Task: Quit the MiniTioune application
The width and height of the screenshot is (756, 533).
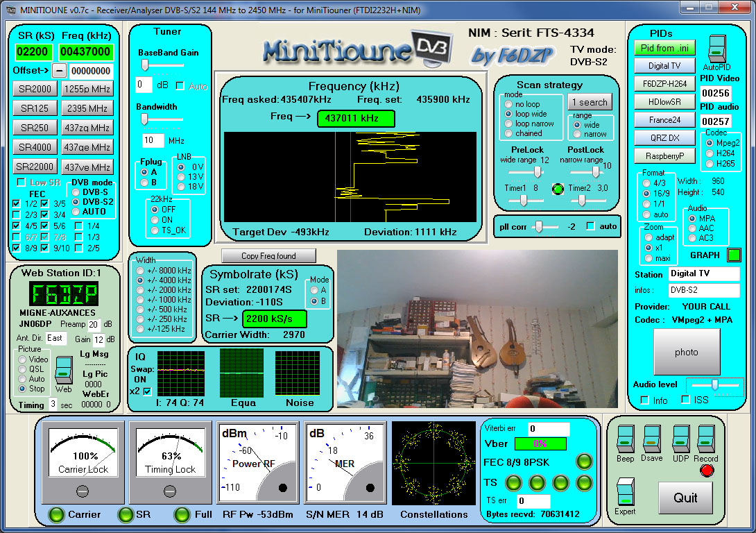Action: (x=685, y=498)
